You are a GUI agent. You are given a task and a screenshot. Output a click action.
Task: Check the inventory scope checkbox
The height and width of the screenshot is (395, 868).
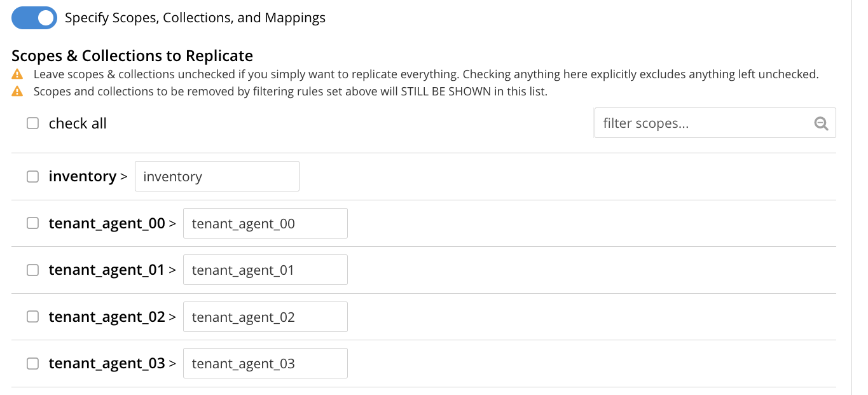[32, 176]
